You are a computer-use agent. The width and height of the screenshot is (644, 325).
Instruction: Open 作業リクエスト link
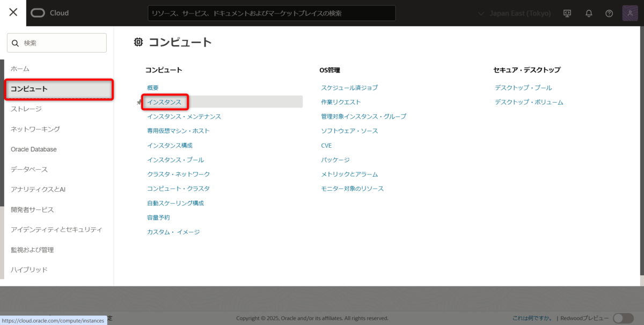tap(341, 102)
